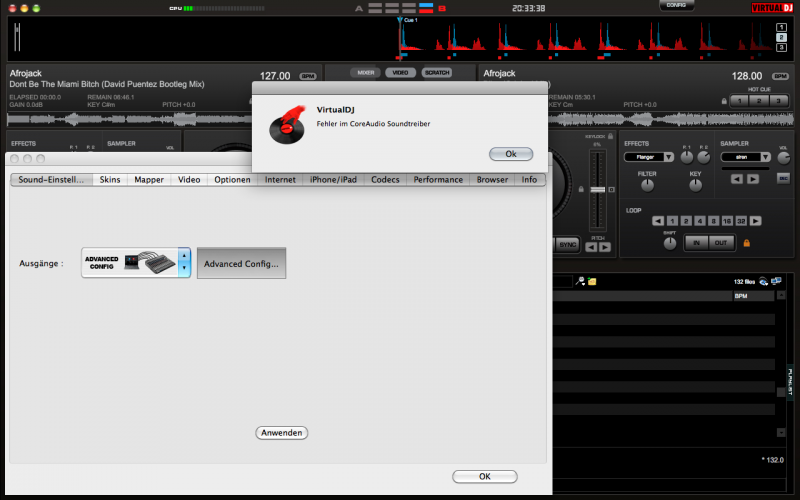
Task: Double the loop with right arrow
Action: point(756,221)
